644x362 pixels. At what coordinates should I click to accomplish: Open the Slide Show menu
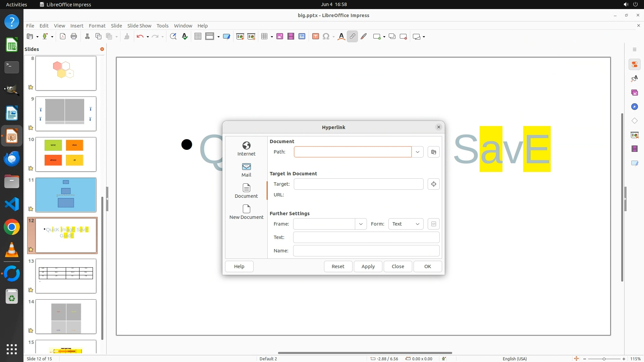[139, 25]
